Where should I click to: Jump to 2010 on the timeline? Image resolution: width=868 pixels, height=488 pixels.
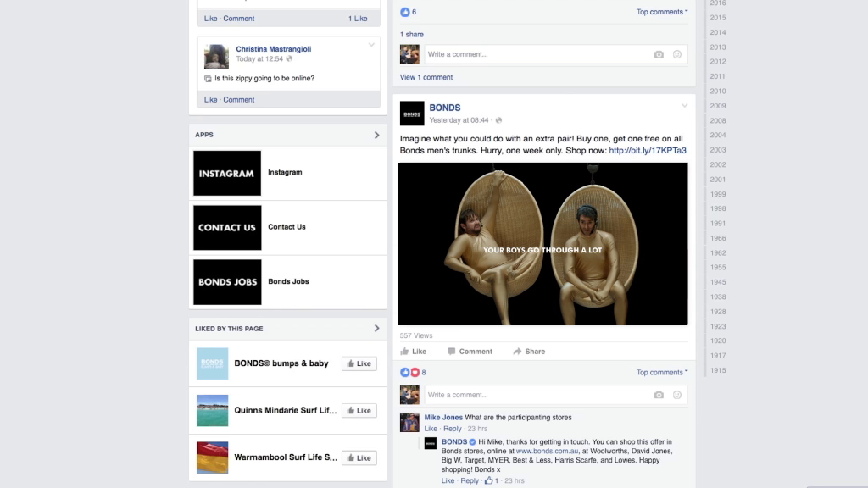[717, 91]
